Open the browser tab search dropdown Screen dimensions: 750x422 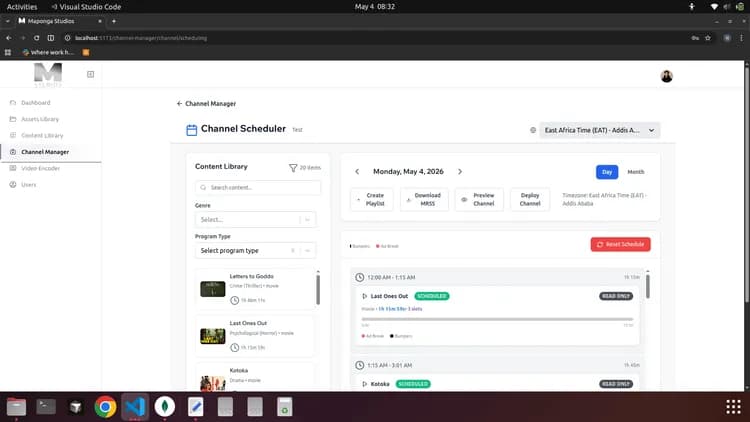point(7,21)
